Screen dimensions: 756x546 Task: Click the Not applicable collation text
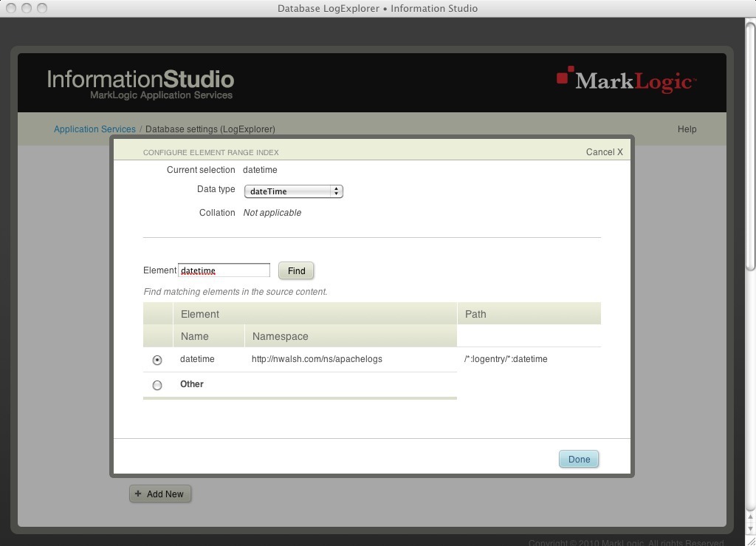tap(272, 213)
